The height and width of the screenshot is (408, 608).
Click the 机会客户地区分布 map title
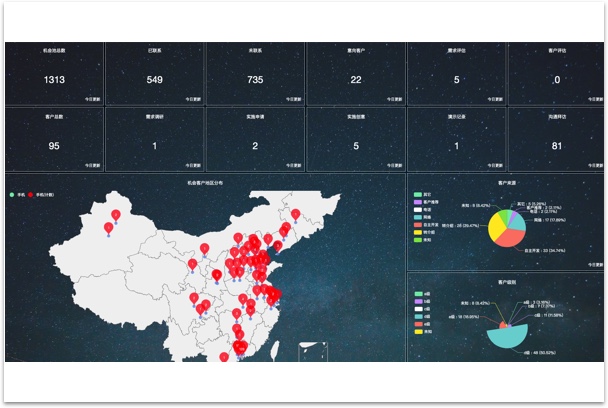[x=205, y=183]
